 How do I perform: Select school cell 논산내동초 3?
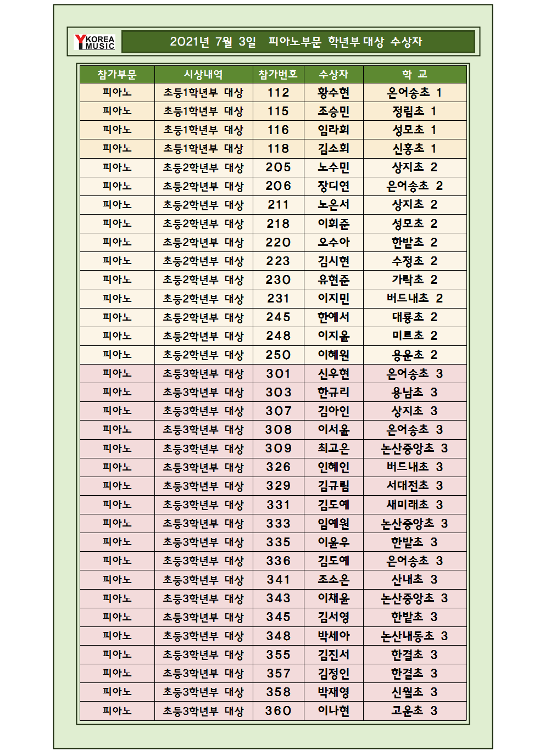tap(415, 636)
